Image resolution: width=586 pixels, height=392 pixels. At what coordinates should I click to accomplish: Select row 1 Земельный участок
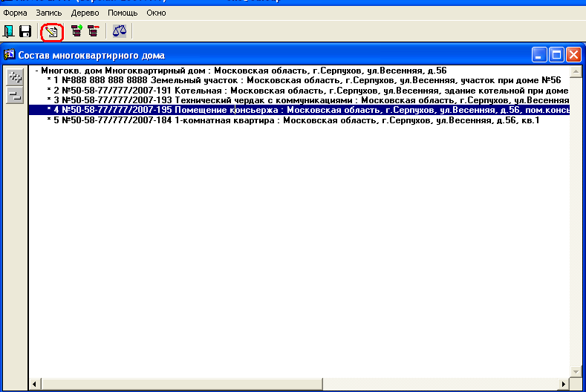click(x=304, y=80)
